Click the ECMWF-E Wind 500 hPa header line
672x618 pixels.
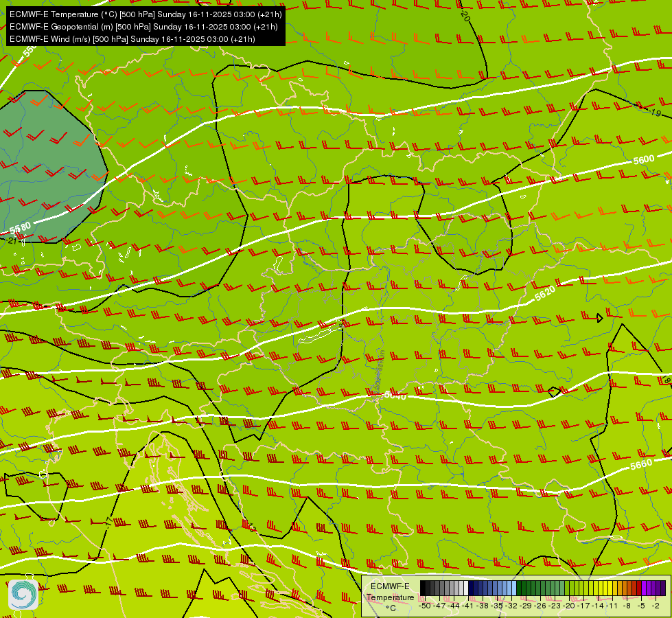coord(132,39)
